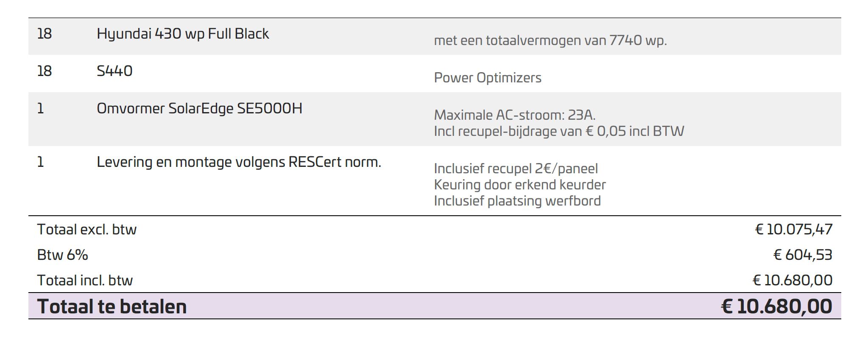
Task: Select Levering en montage volgens RESCert norm
Action: click(x=239, y=162)
